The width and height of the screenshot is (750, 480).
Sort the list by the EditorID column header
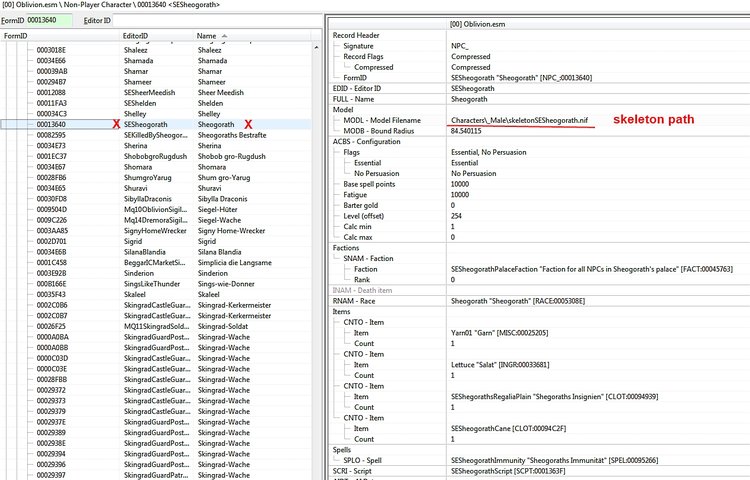[156, 36]
